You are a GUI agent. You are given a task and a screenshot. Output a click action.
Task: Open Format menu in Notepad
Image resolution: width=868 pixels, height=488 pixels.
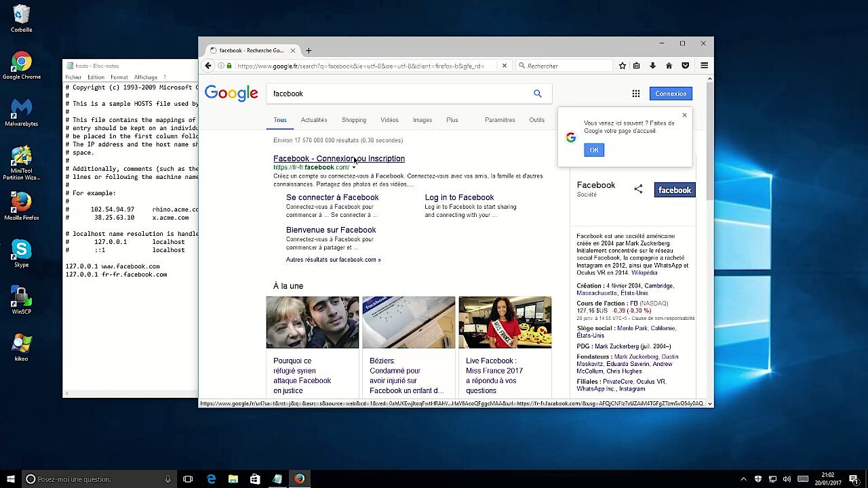[119, 77]
